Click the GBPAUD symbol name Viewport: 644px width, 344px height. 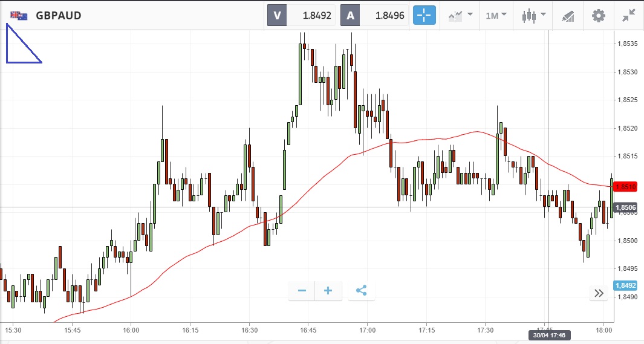59,16
